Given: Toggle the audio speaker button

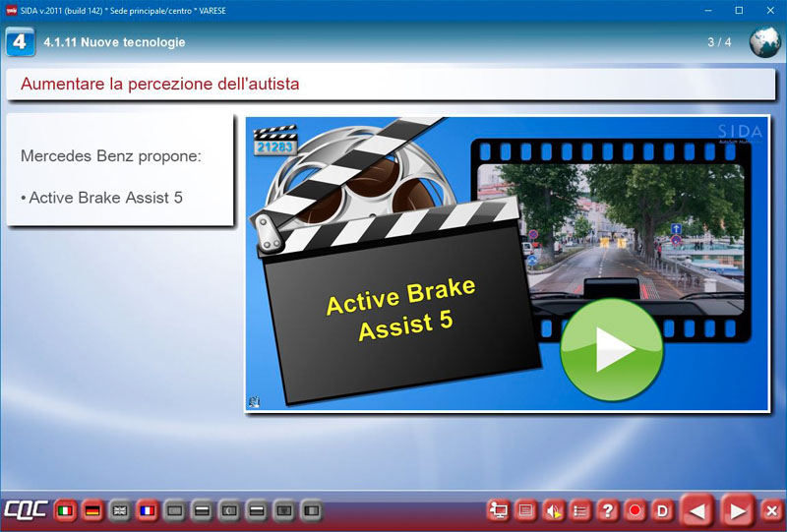Looking at the screenshot, I should pos(554,511).
